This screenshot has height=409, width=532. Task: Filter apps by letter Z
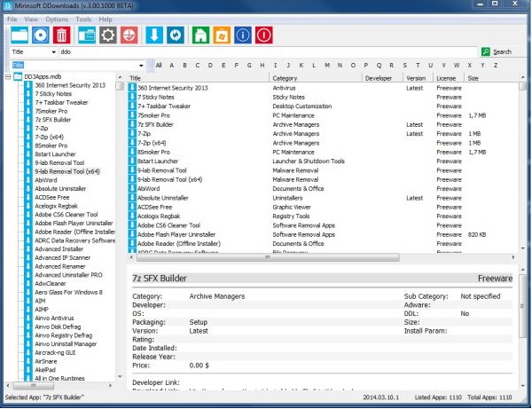[496, 65]
